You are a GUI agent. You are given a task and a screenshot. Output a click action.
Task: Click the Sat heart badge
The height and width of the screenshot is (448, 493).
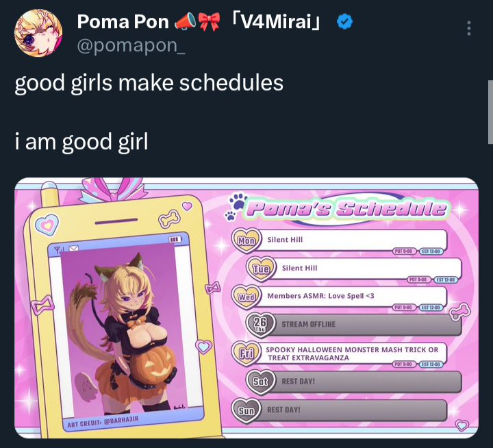pos(261,382)
